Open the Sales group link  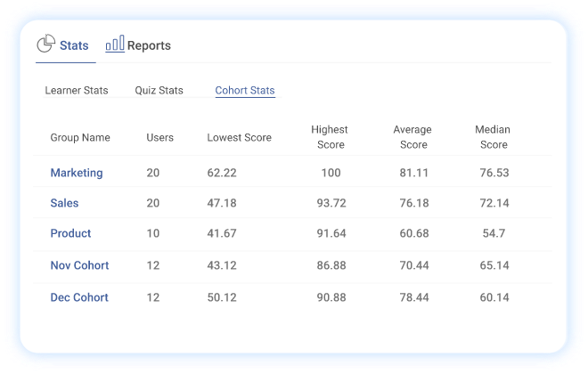coord(64,203)
